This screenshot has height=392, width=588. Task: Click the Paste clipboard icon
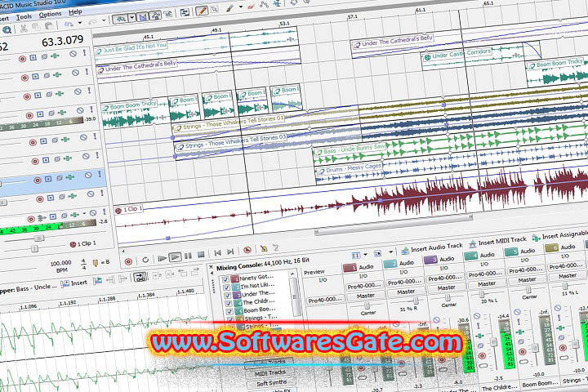[x=48, y=26]
